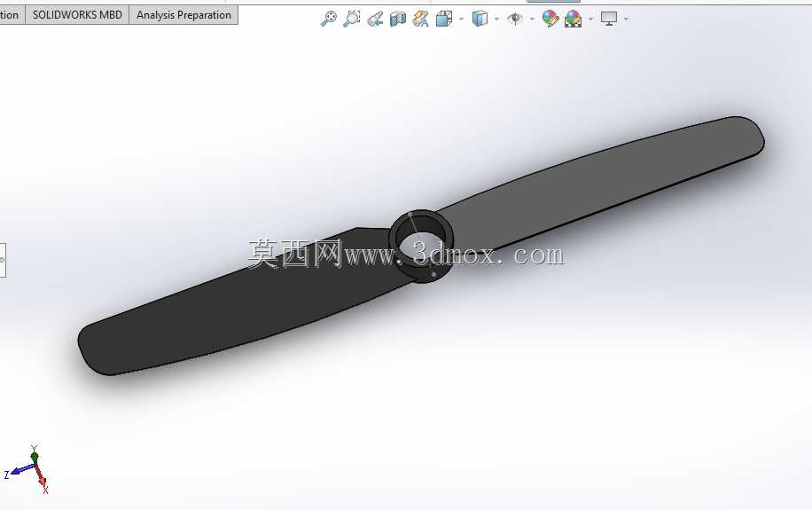Click the X axis of the triad
The width and height of the screenshot is (812, 510).
click(x=42, y=478)
